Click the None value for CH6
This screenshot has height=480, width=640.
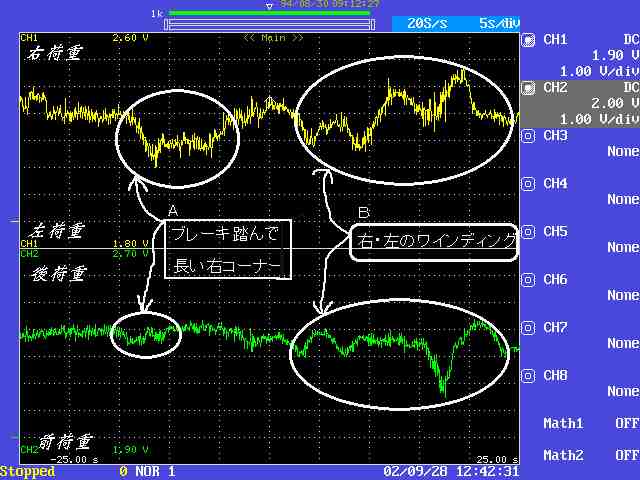pyautogui.click(x=623, y=296)
